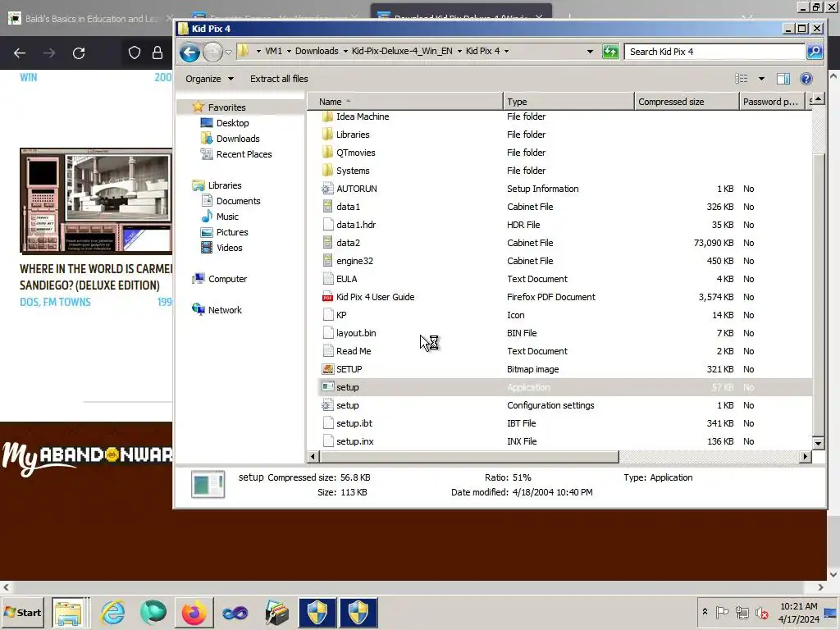Open the view options dropdown arrow
Image resolution: width=840 pixels, height=630 pixels.
point(761,79)
